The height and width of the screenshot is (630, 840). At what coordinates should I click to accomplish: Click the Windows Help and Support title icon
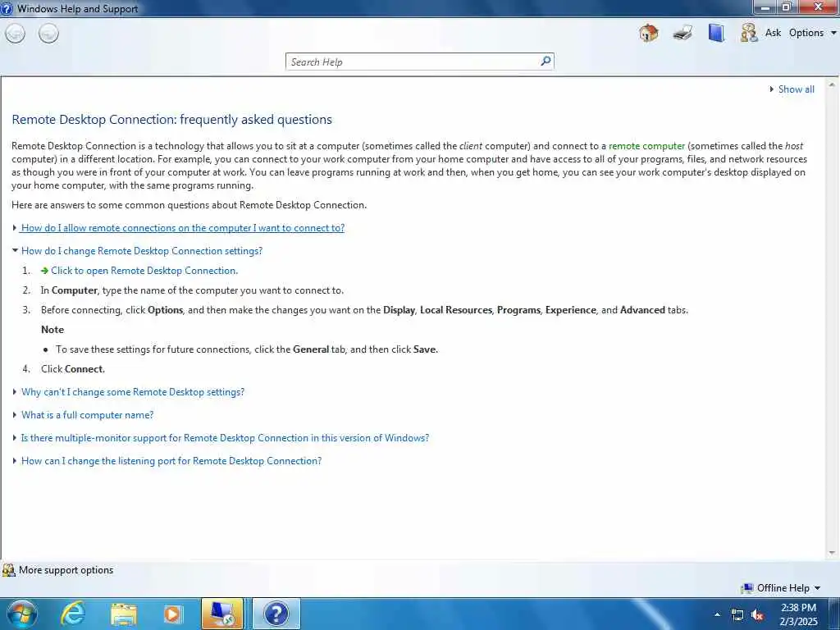point(7,8)
